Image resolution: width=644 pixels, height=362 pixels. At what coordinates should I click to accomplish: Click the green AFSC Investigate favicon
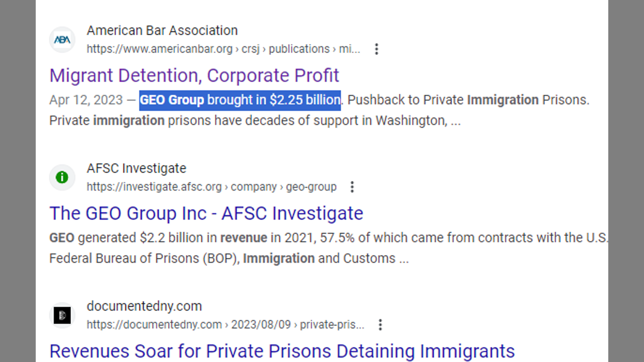62,177
